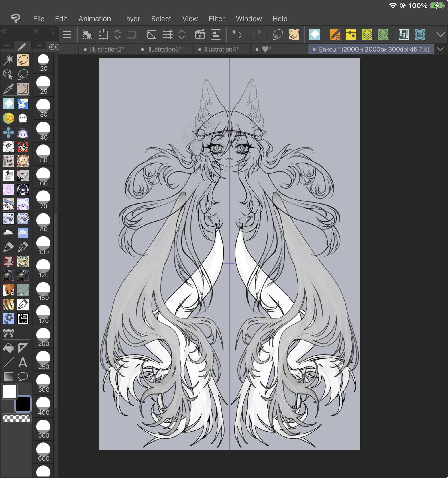The width and height of the screenshot is (448, 478).
Task: Select the 3D object Operation tool
Action: (8, 75)
